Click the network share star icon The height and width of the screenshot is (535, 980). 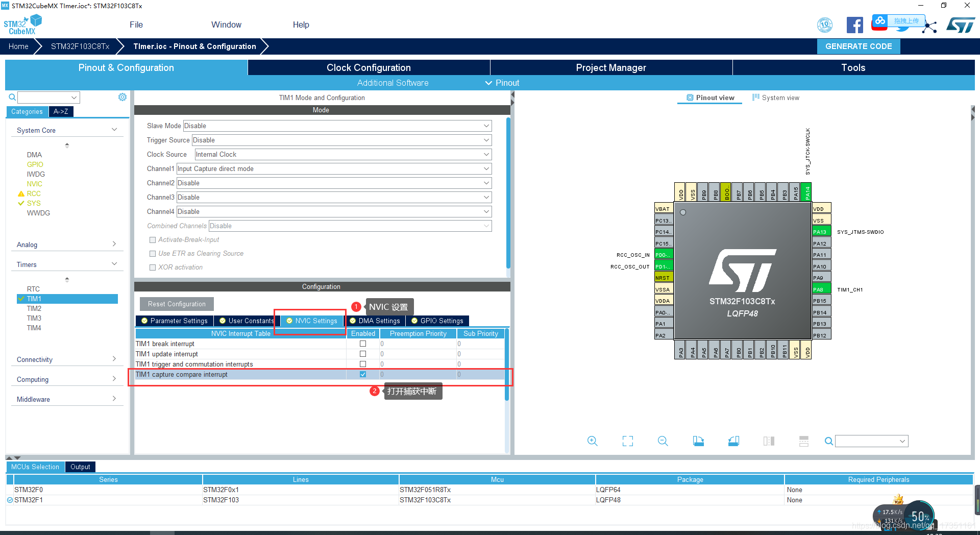930,27
